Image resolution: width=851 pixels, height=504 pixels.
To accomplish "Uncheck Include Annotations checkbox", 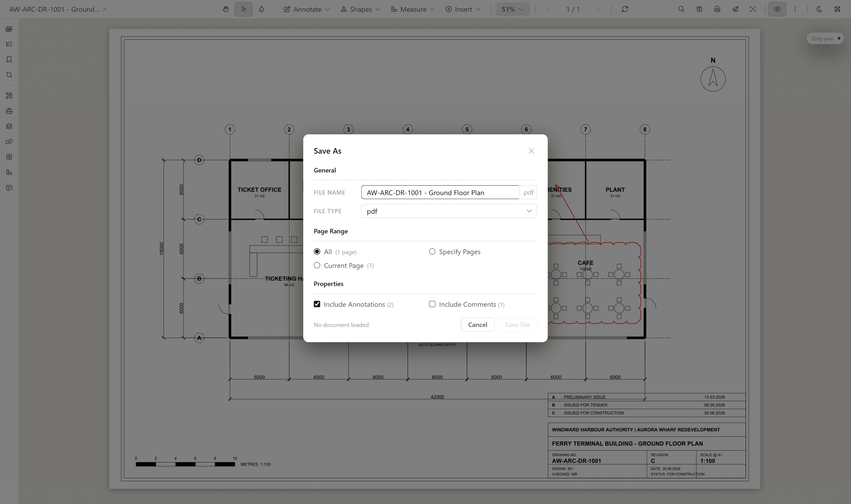I will point(317,304).
